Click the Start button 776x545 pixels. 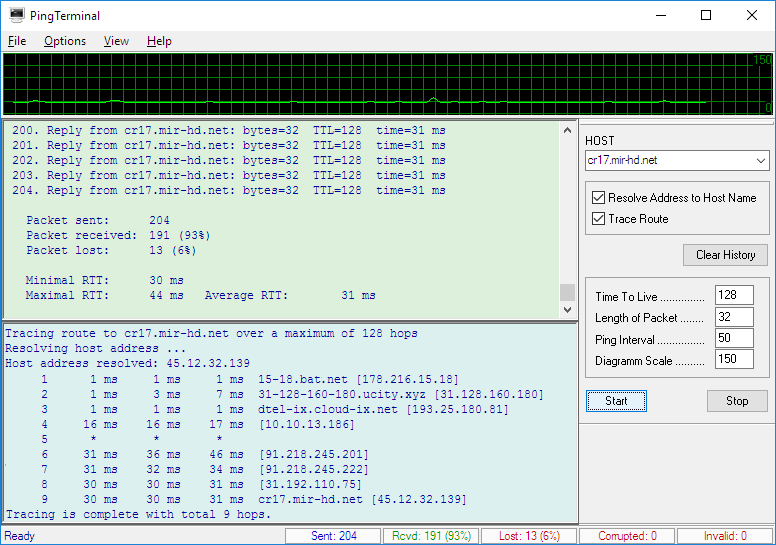click(616, 401)
